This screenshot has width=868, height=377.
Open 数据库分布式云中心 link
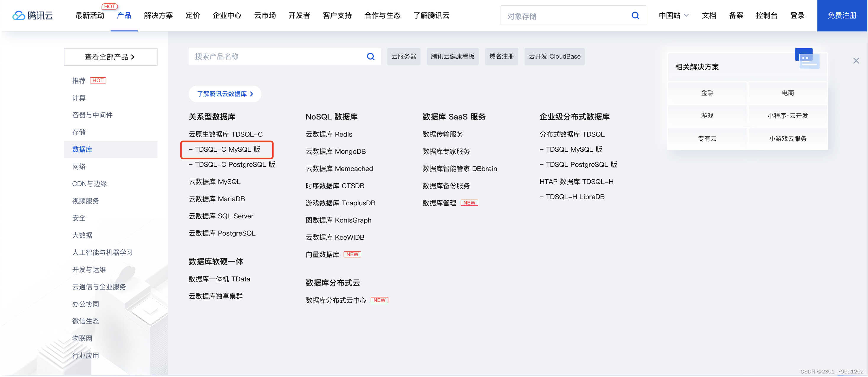click(336, 300)
